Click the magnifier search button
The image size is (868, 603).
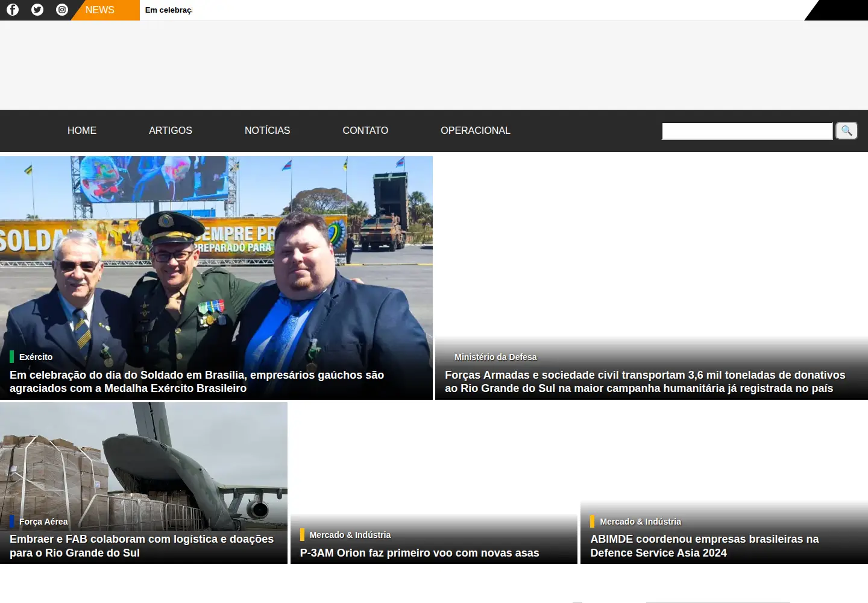pyautogui.click(x=846, y=130)
